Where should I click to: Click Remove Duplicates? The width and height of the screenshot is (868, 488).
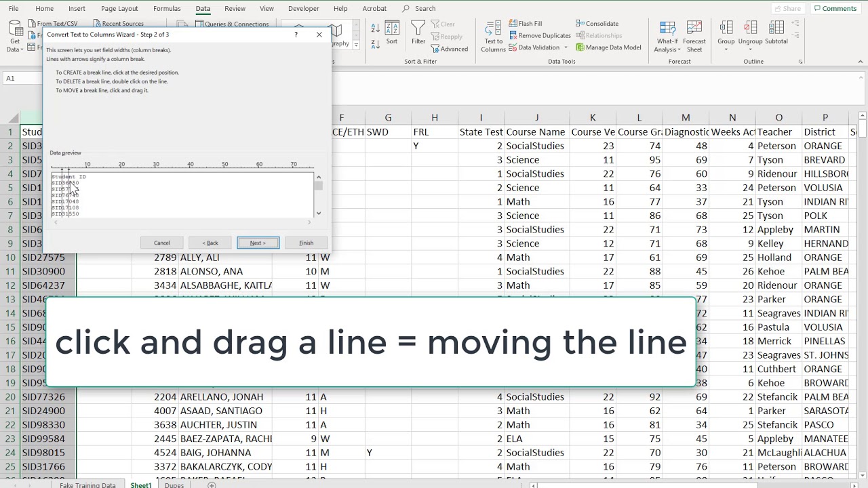pos(540,35)
